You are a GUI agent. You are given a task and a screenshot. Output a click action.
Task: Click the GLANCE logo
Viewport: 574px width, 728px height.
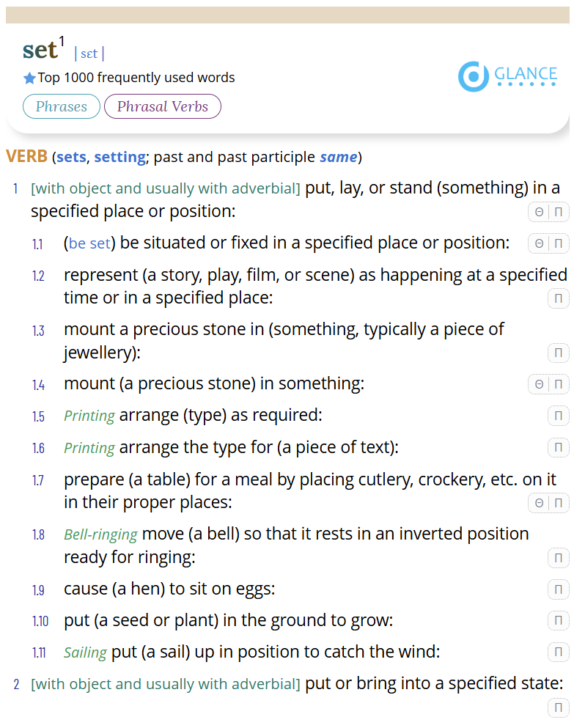507,76
